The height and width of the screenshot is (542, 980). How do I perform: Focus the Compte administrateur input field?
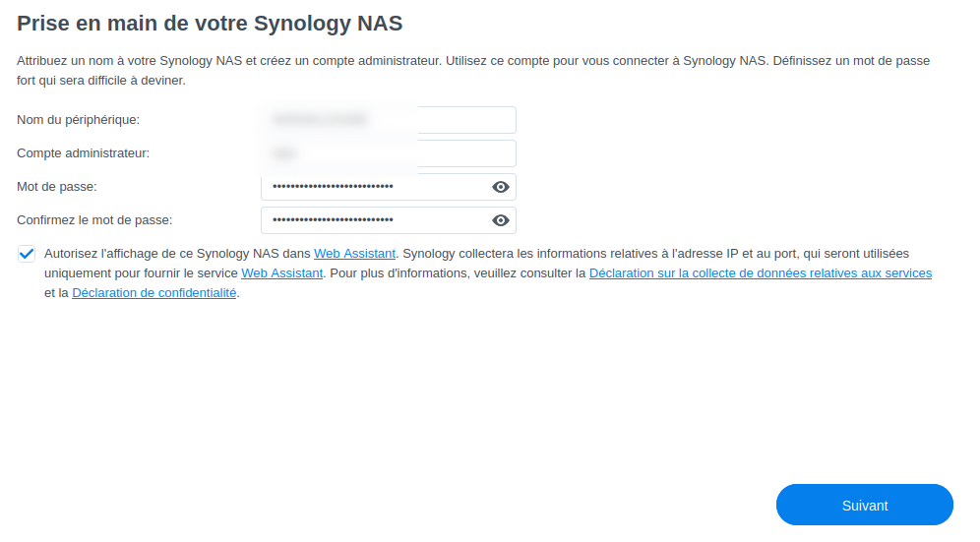click(388, 153)
